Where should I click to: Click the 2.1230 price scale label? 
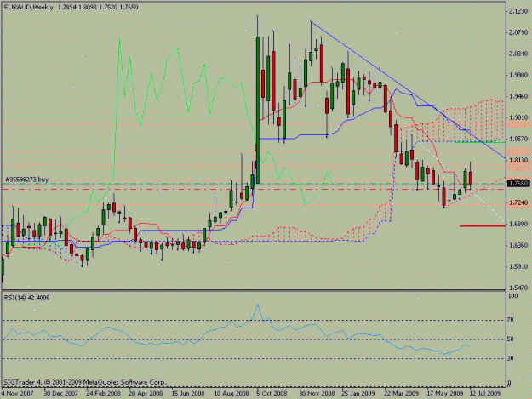pos(518,11)
